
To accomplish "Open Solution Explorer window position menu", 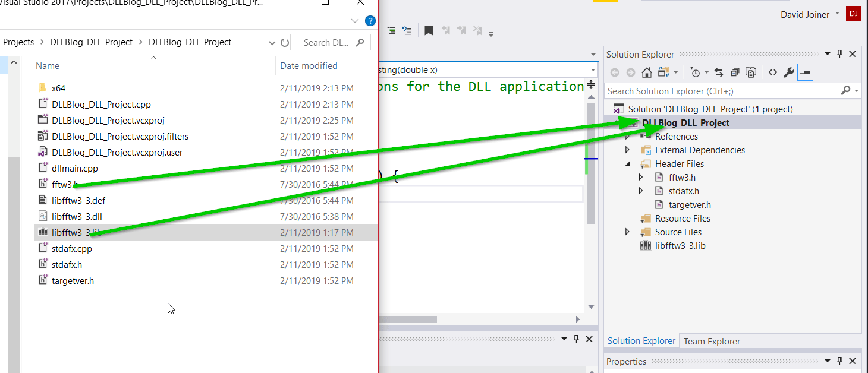I will tap(828, 54).
